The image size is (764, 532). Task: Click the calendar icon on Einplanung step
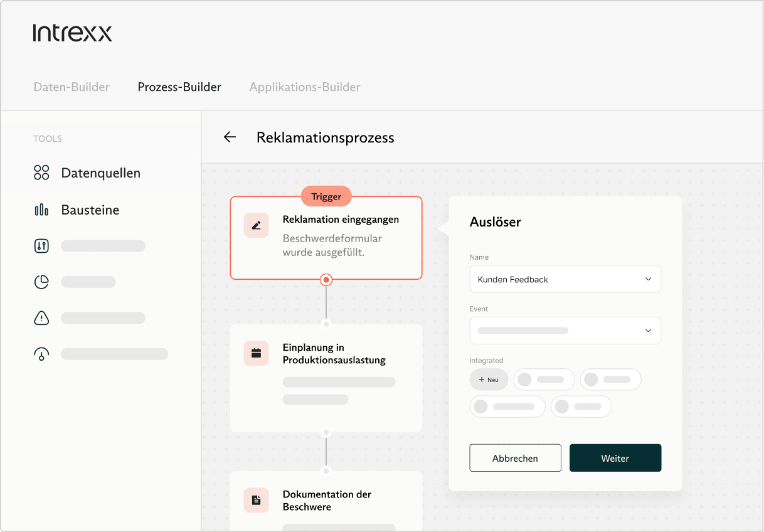[256, 353]
